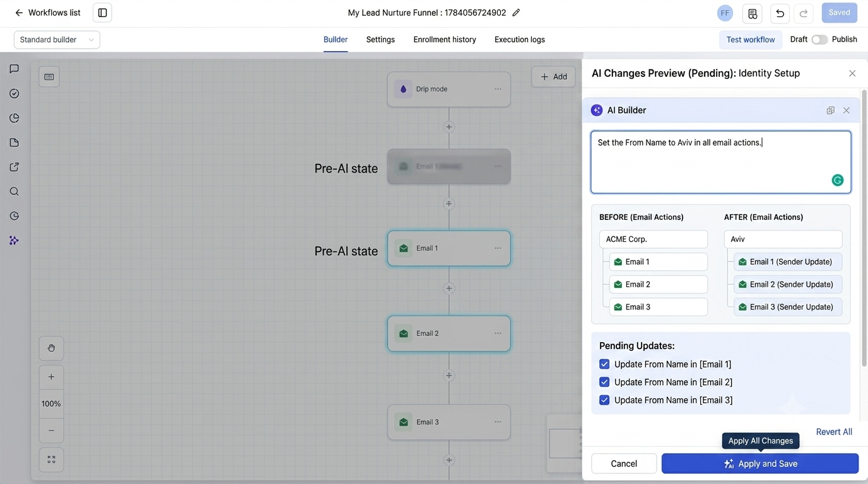Image resolution: width=868 pixels, height=484 pixels.
Task: Open the Enrollment history tab
Action: click(445, 40)
